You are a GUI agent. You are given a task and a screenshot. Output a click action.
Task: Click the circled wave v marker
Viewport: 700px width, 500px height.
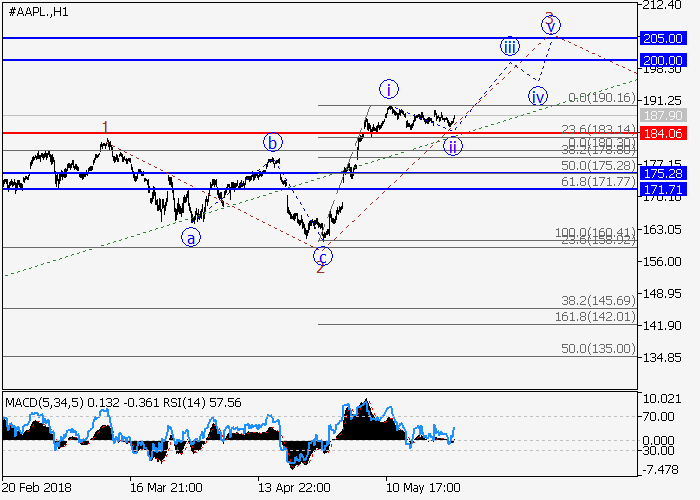click(551, 24)
